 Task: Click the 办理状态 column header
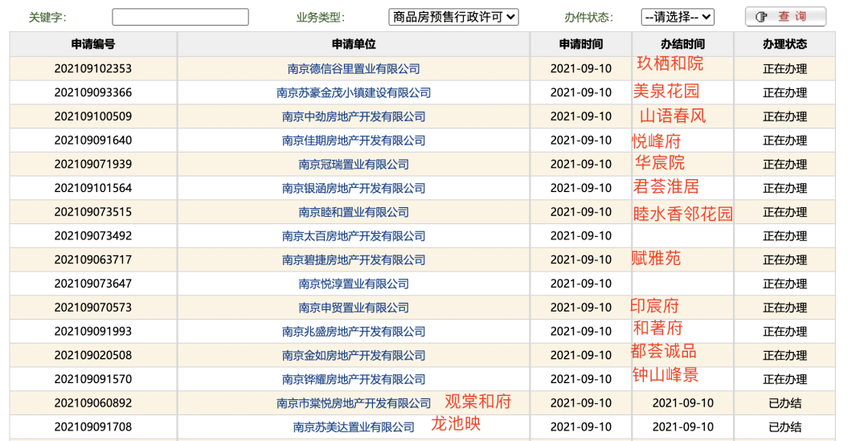coord(784,44)
